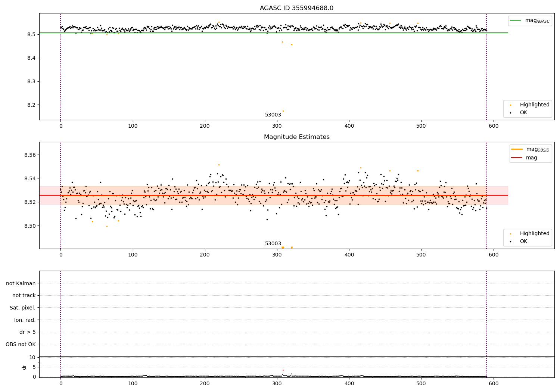Click the red outlier point in the dr plot
The height and width of the screenshot is (392, 560).
tap(283, 370)
